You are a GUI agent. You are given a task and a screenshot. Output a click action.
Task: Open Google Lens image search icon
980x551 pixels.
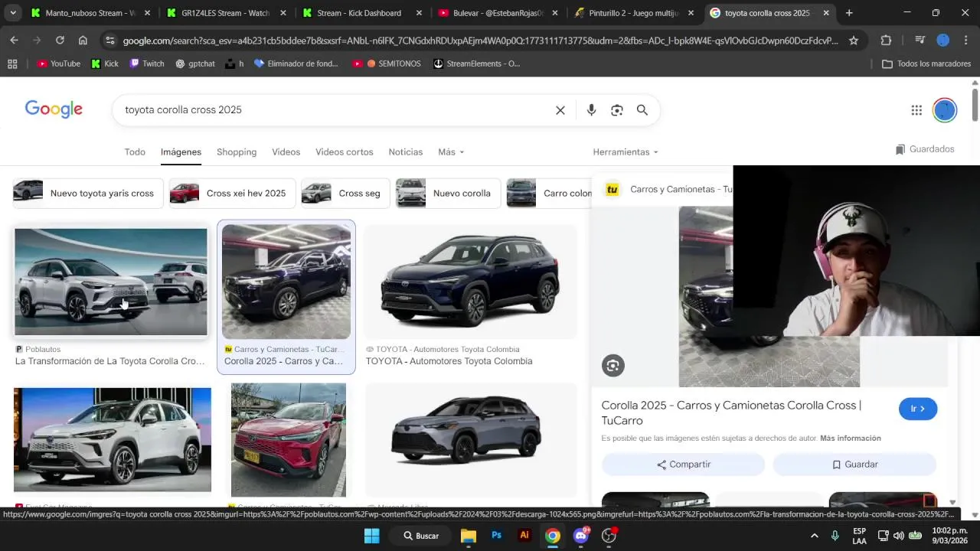pyautogui.click(x=617, y=110)
